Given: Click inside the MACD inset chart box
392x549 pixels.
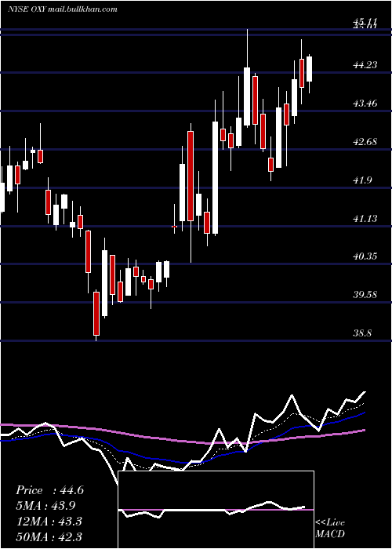Looking at the screenshot, I should click(x=216, y=510).
